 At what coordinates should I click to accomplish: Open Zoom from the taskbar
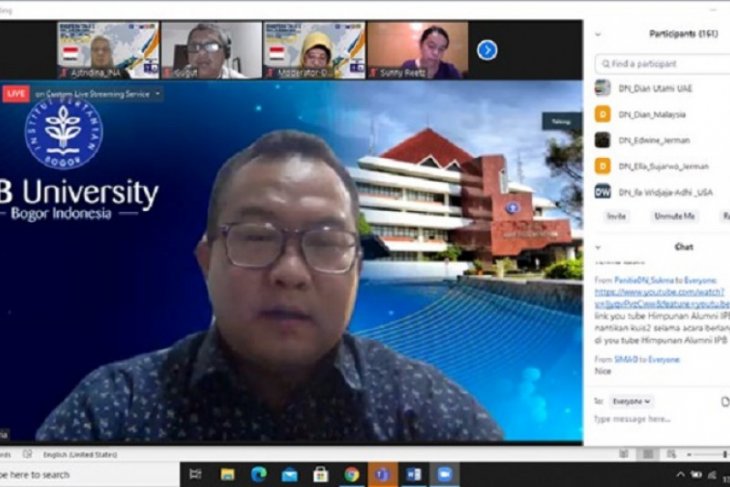pyautogui.click(x=445, y=474)
